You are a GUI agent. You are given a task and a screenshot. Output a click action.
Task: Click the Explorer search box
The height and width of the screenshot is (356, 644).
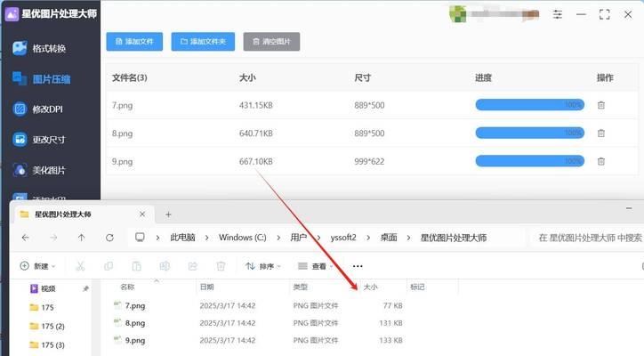(587, 238)
